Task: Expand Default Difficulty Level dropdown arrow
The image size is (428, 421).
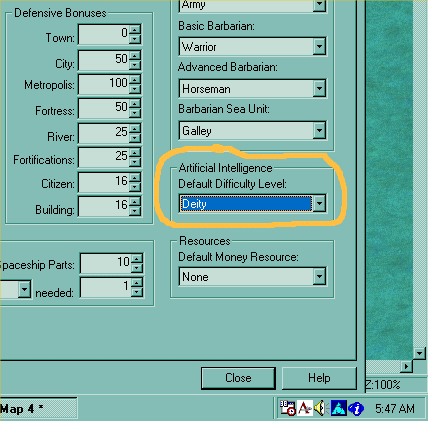Action: pyautogui.click(x=319, y=203)
